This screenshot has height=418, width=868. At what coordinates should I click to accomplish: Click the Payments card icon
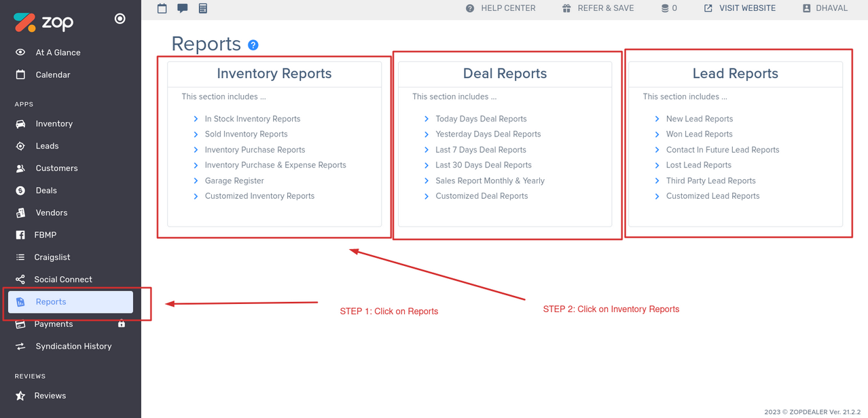(x=20, y=324)
